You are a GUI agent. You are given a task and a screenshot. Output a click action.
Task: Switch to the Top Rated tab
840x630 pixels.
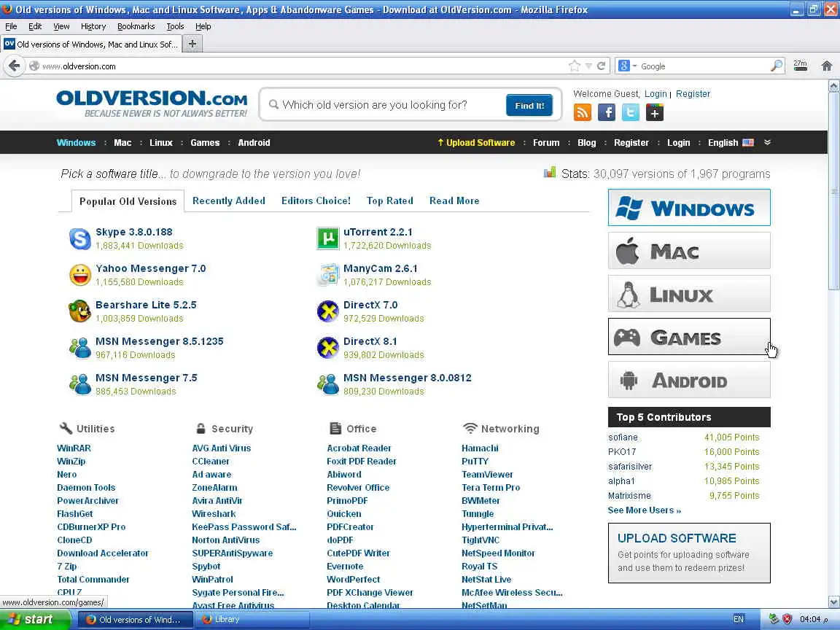click(x=390, y=201)
